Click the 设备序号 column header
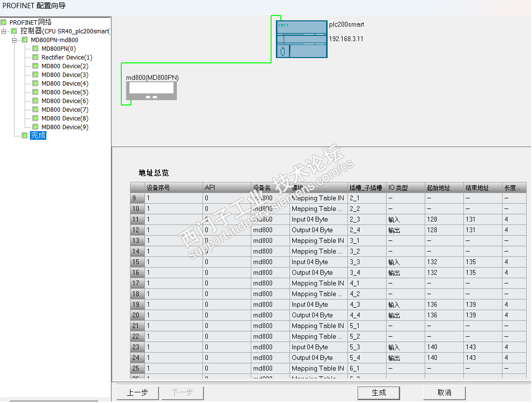Viewport: 532px width, 403px height. [174, 188]
